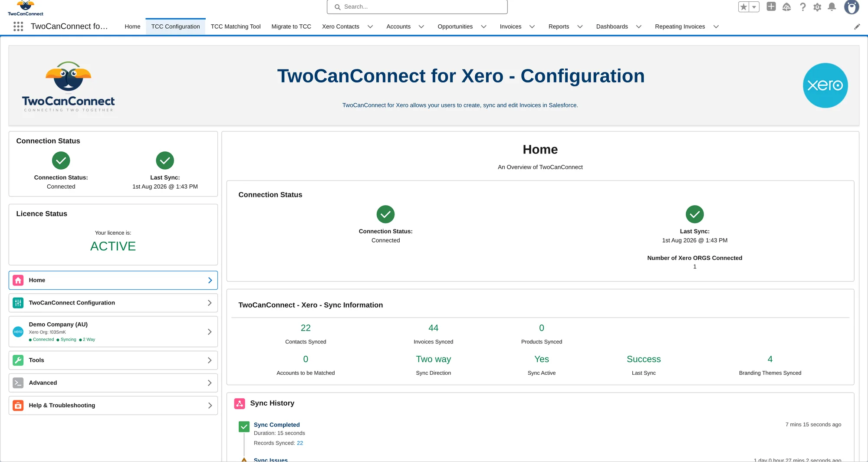
Task: Click the 22 Contacts Synced value
Action: pos(306,328)
